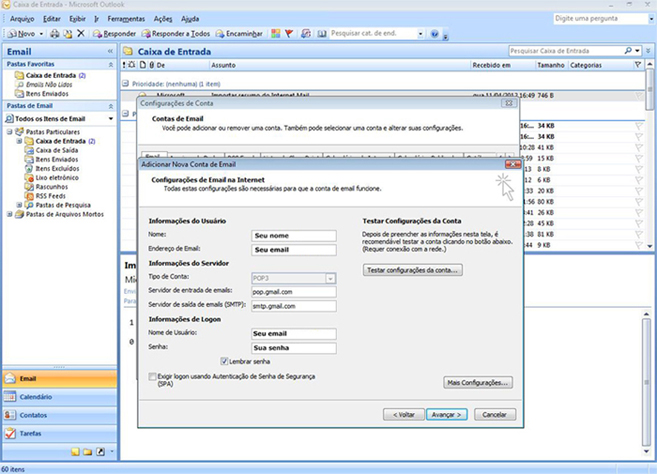Open the Ajuda menu
657x474 pixels.
tap(190, 19)
